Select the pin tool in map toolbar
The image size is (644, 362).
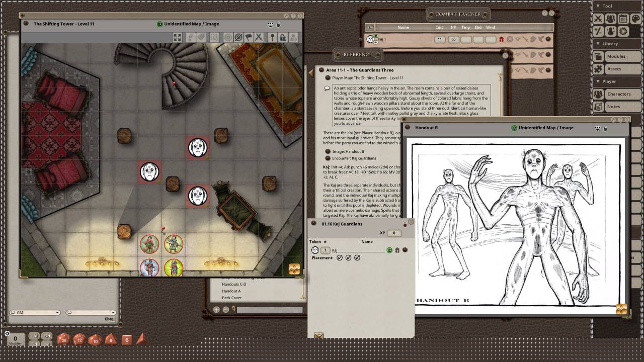point(273,37)
